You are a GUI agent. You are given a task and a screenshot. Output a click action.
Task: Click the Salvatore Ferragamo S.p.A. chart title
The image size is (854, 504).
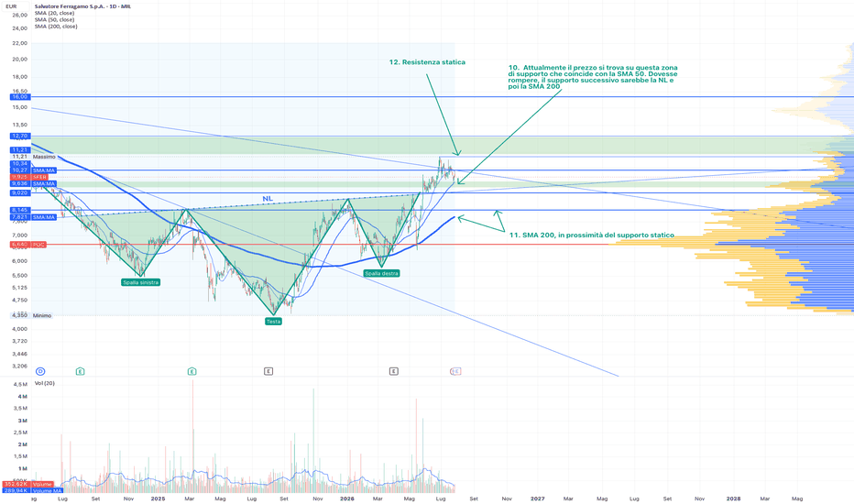(x=82, y=6)
